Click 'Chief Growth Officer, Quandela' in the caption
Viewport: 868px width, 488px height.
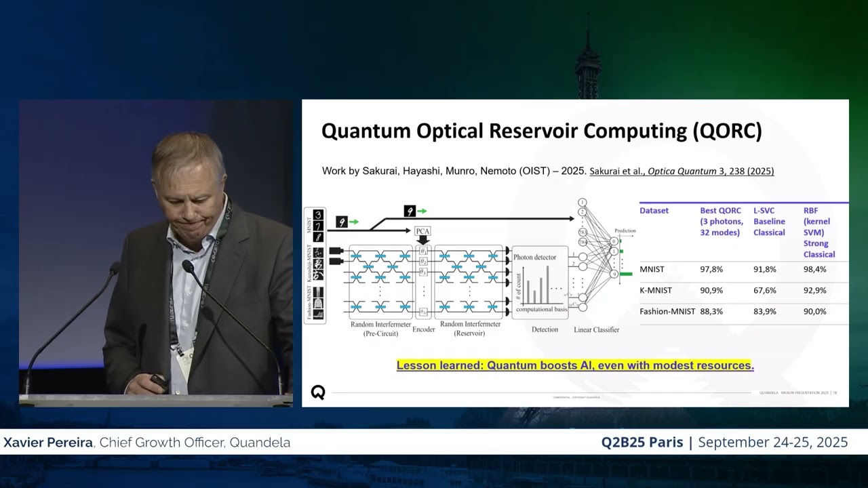195,443
